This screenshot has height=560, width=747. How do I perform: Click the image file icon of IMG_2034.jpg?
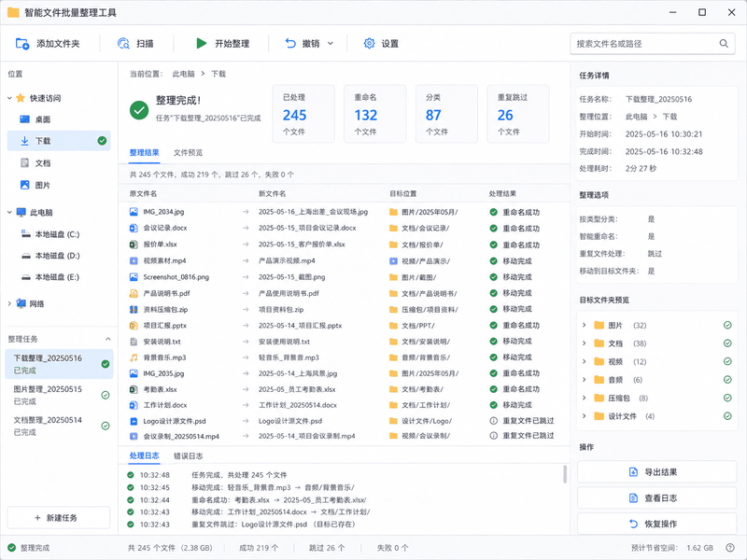134,212
